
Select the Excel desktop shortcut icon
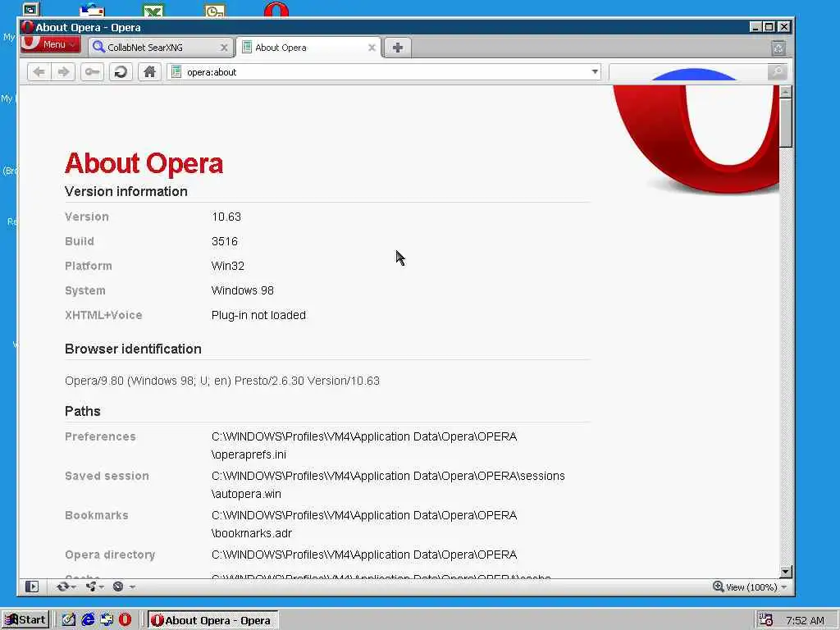[153, 10]
